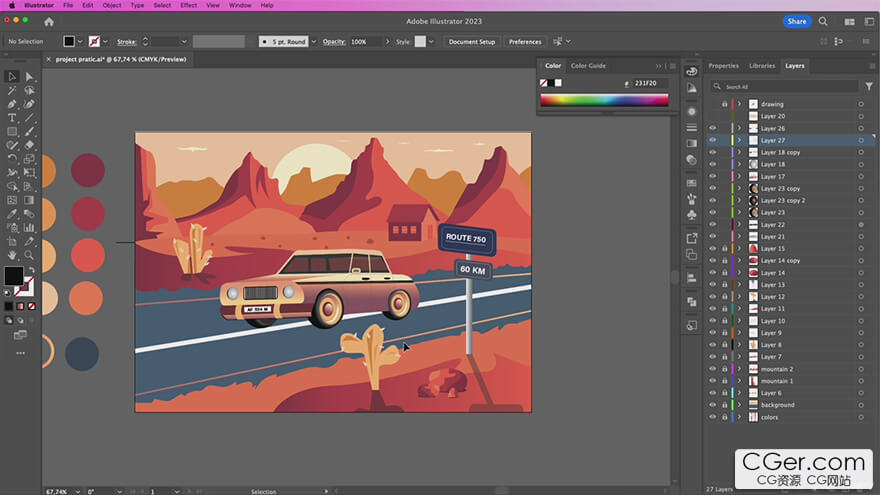Toggle visibility of Layer 17
880x495 pixels.
(713, 176)
